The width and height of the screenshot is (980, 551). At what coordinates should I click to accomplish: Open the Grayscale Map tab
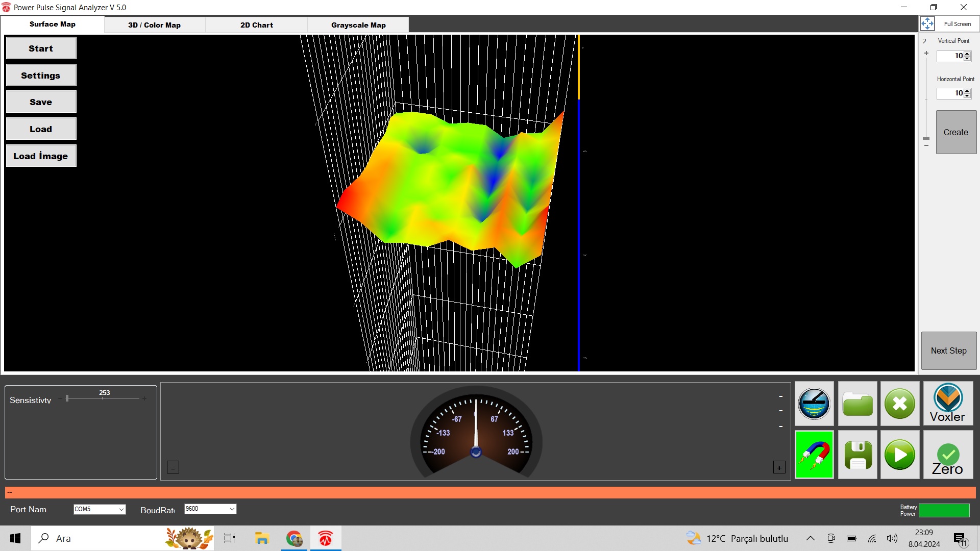[358, 25]
